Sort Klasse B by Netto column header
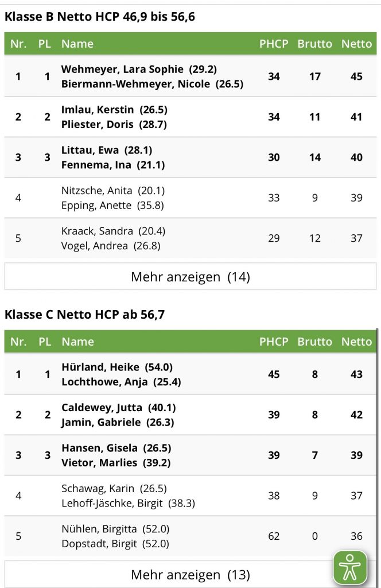Image resolution: width=381 pixels, height=588 pixels. (x=356, y=44)
